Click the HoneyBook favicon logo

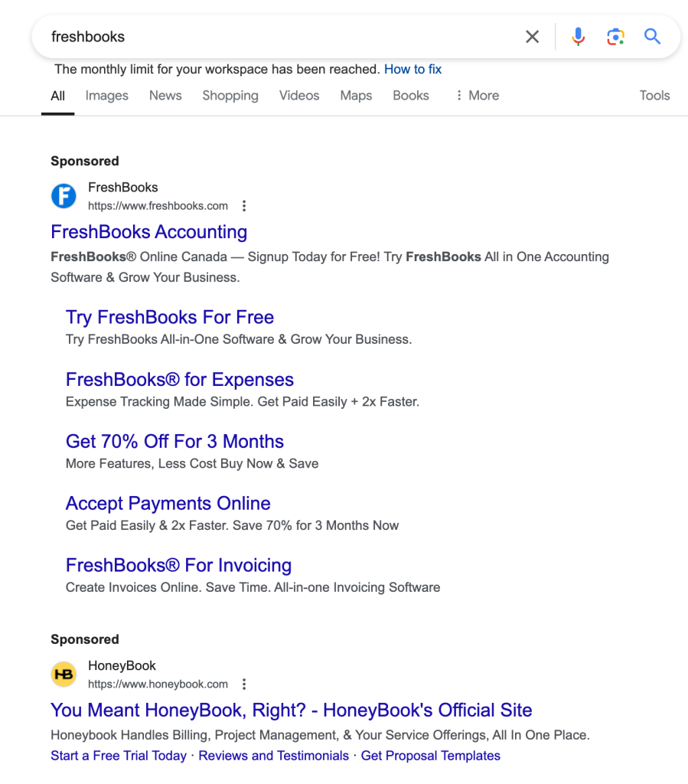[x=64, y=675]
